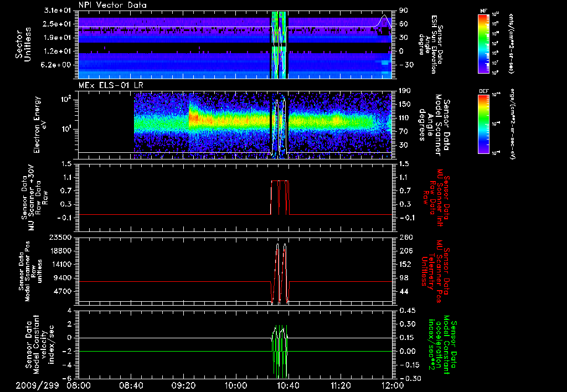Viewport: 567px width, 392px height.
Task: Click the "23500" scanner position tick label
Action: coord(60,237)
